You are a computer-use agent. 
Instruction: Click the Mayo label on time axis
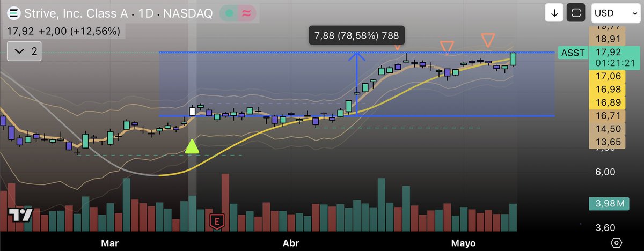click(x=464, y=243)
